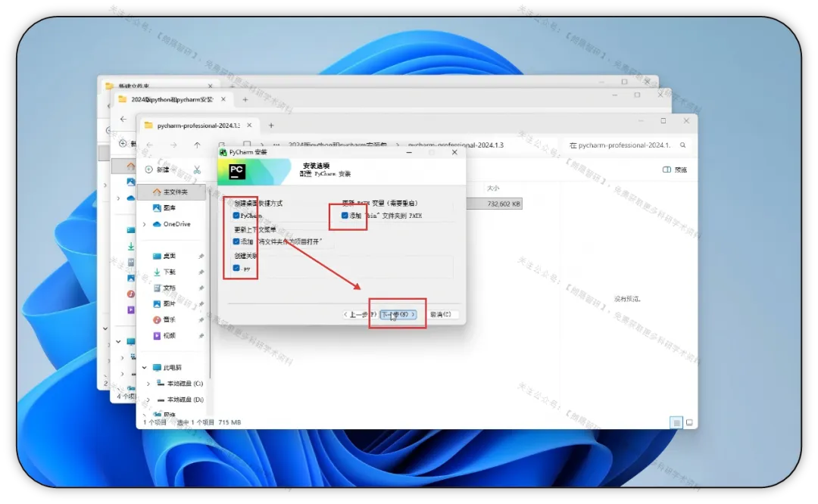Open OneDrive in the front Explorer sidebar
The image size is (818, 504).
pyautogui.click(x=172, y=224)
